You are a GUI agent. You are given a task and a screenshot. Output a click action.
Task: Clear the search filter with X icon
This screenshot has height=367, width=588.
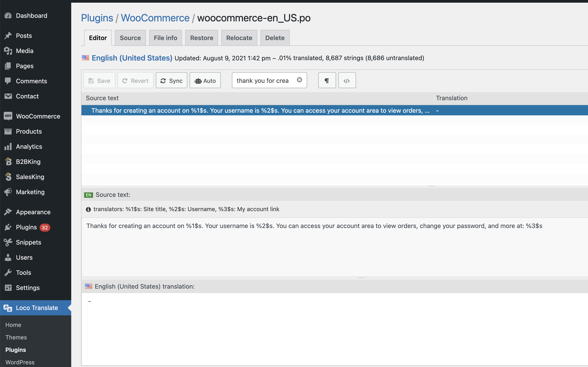pos(300,80)
